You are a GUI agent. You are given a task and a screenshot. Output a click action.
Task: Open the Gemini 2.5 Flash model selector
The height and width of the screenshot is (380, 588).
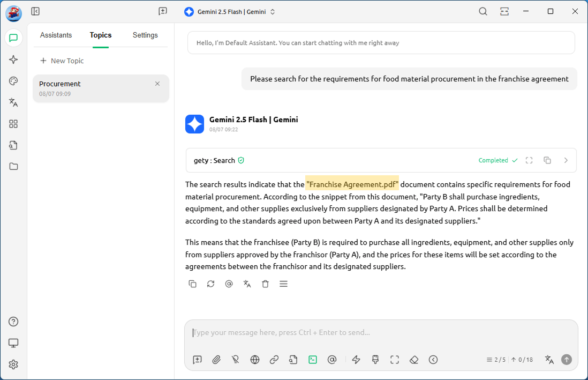230,12
